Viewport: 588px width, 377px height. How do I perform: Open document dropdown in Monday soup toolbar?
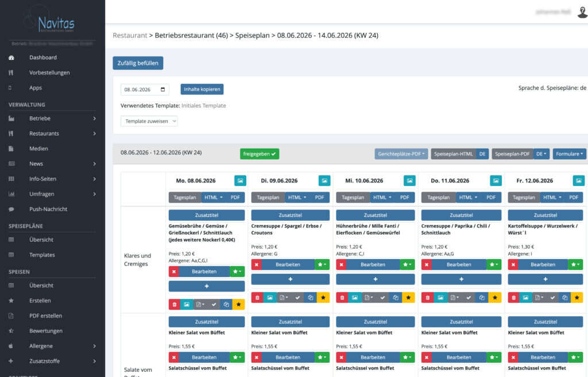pyautogui.click(x=200, y=305)
